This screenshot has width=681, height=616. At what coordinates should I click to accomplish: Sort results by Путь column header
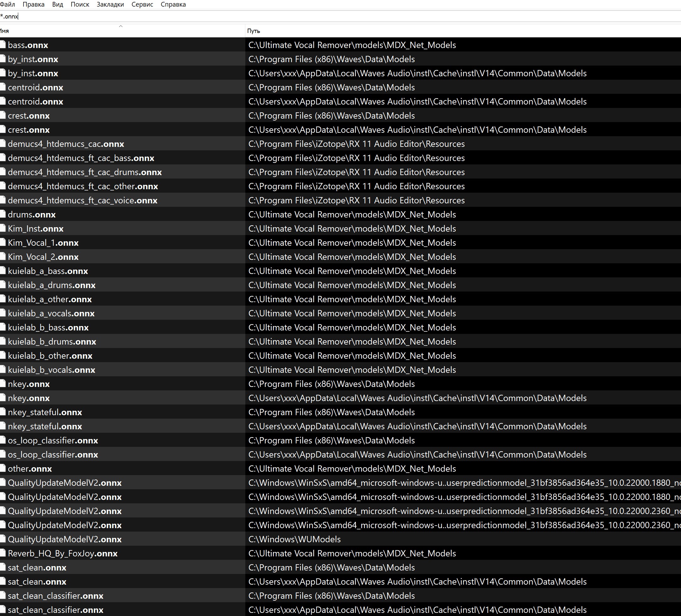coord(253,31)
